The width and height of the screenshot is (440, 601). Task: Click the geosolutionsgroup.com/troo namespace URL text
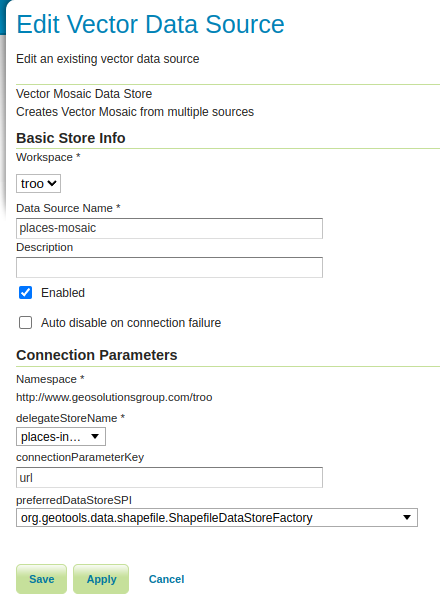click(114, 397)
